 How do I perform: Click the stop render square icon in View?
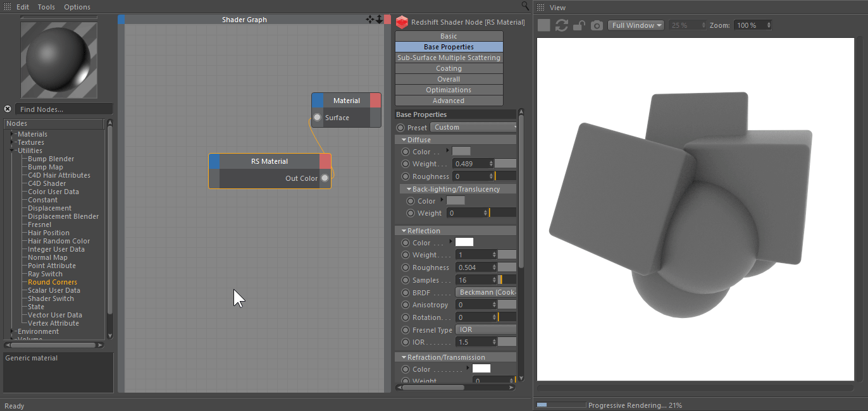coord(543,25)
